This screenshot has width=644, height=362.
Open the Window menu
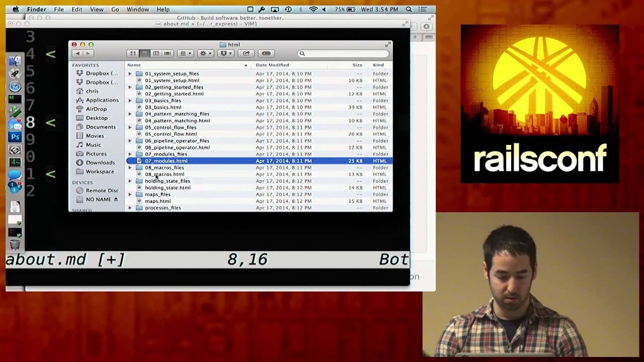tap(138, 9)
